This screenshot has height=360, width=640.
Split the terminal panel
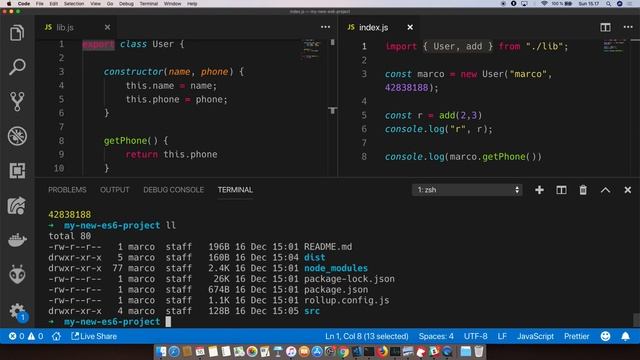coord(561,190)
